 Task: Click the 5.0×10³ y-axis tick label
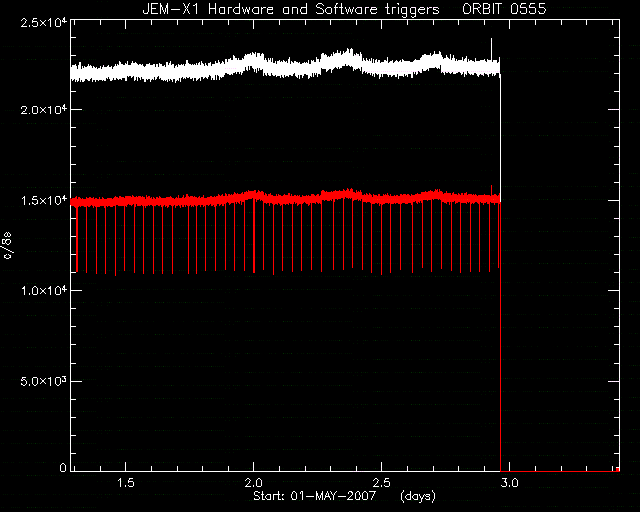[x=43, y=381]
